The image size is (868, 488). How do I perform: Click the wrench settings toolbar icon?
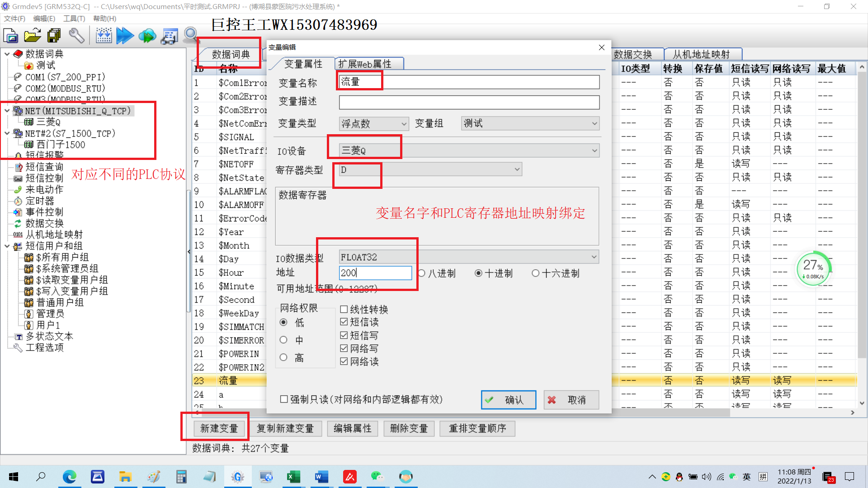click(x=76, y=35)
